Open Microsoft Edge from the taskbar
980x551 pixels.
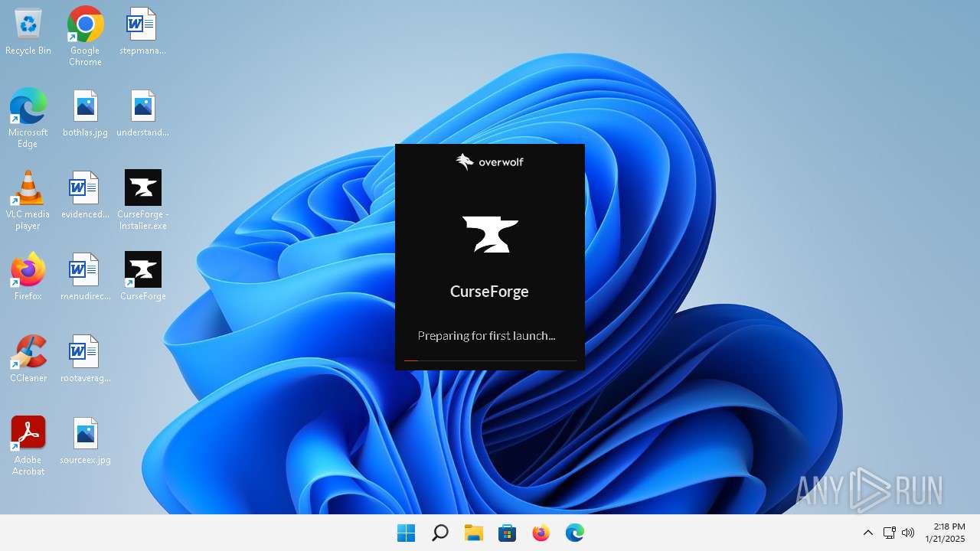point(574,533)
